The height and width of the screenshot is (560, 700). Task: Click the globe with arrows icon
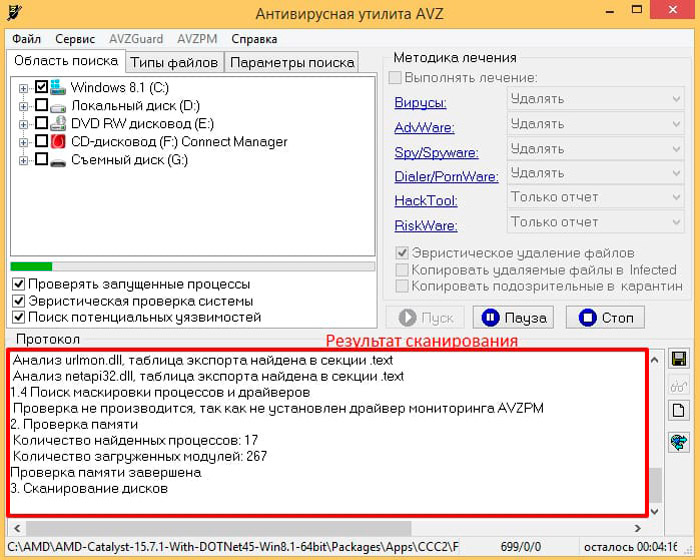[x=679, y=441]
